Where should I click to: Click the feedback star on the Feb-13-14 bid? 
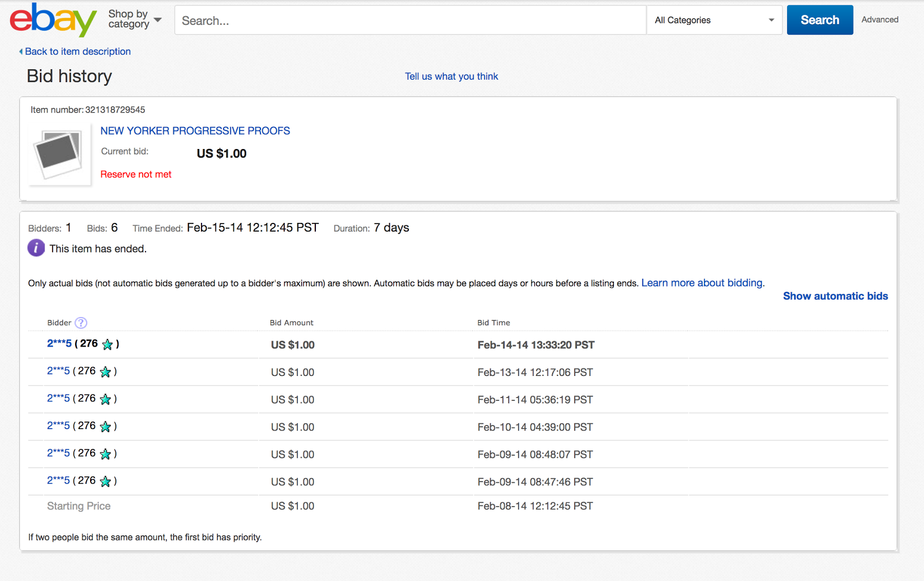click(x=105, y=372)
